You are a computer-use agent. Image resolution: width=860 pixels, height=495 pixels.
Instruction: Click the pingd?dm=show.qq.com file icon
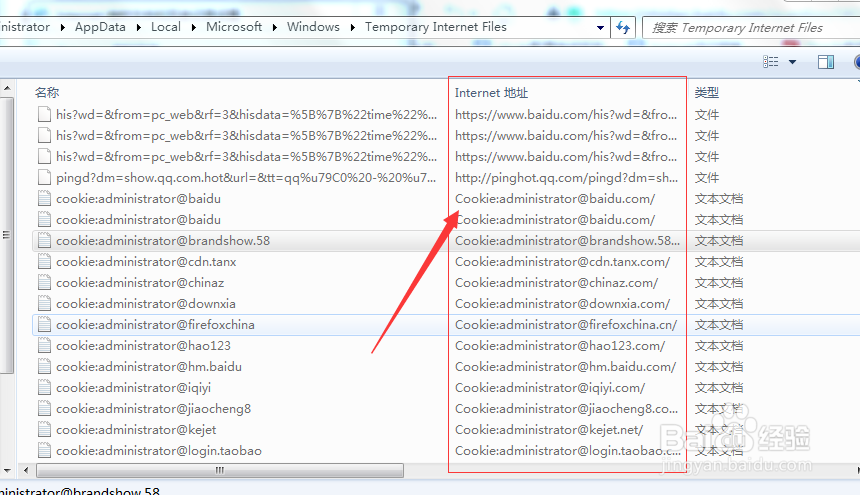tap(44, 178)
